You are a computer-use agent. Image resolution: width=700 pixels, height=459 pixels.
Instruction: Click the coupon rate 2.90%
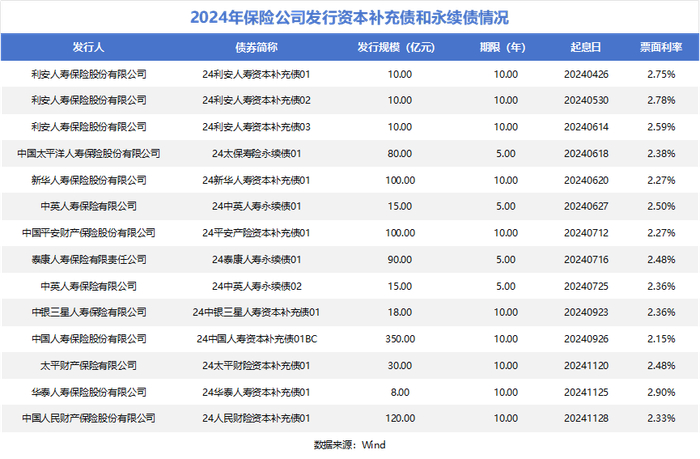click(x=661, y=392)
